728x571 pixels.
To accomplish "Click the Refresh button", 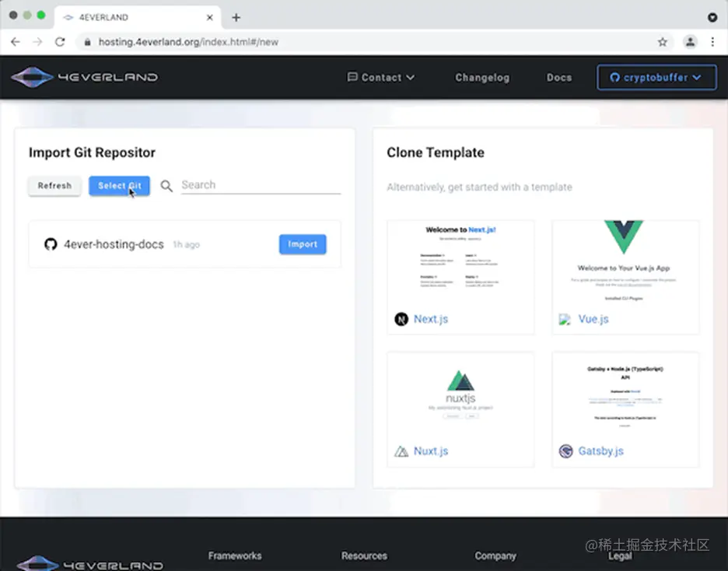I will coord(54,186).
